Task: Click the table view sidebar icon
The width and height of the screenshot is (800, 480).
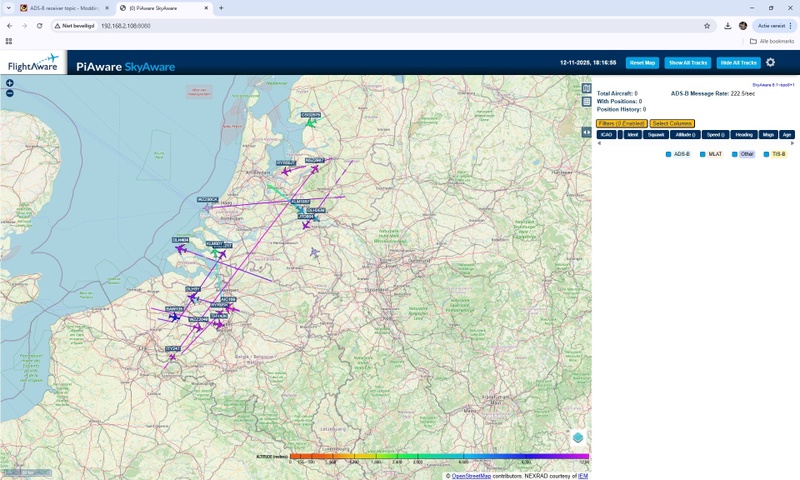Action: click(587, 102)
